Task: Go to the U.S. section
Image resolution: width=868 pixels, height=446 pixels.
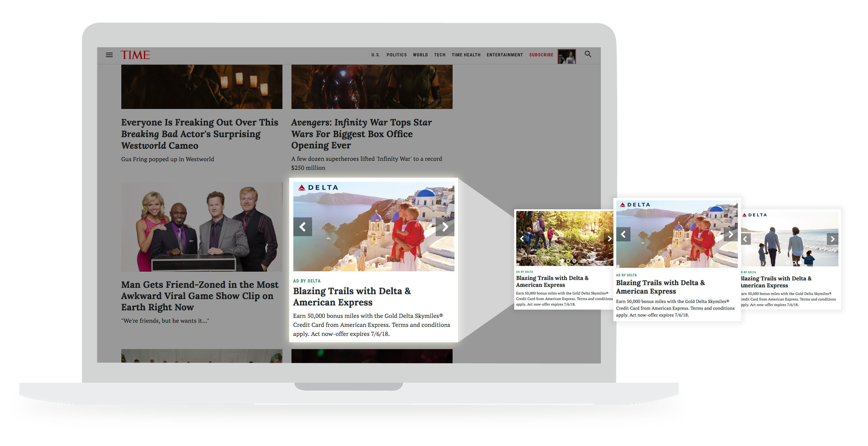Action: click(x=376, y=55)
